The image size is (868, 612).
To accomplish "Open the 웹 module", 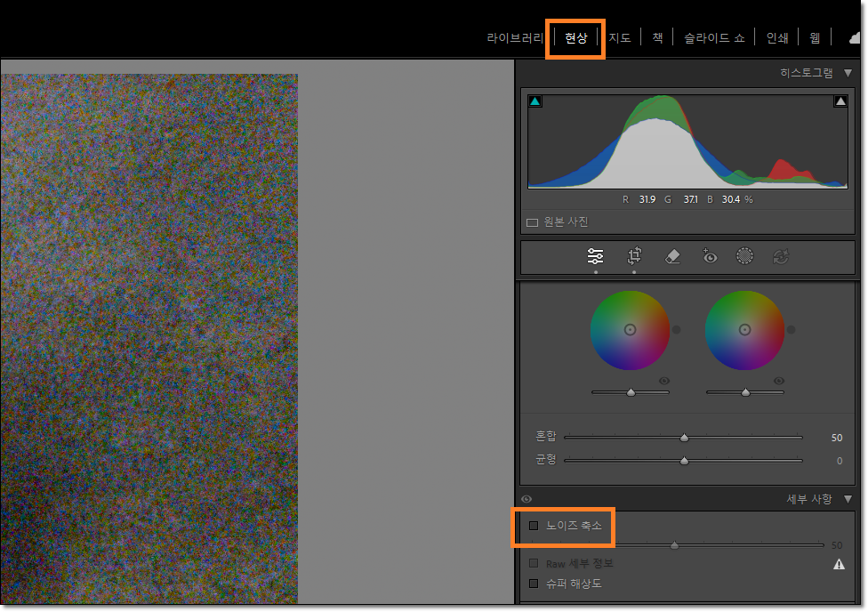I will (815, 37).
